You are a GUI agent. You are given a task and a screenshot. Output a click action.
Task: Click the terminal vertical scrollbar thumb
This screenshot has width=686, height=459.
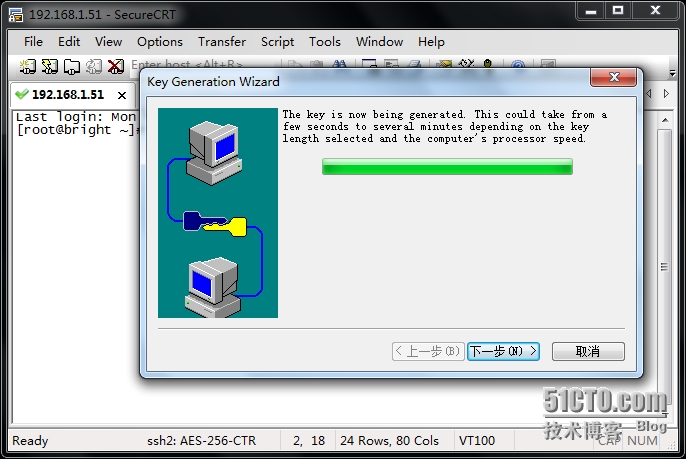tap(665, 267)
